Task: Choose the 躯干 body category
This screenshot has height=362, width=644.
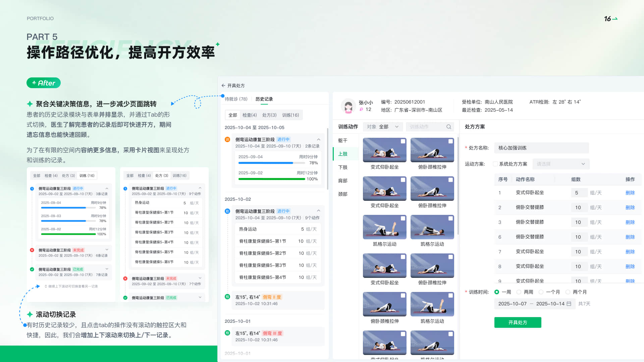Action: click(343, 140)
